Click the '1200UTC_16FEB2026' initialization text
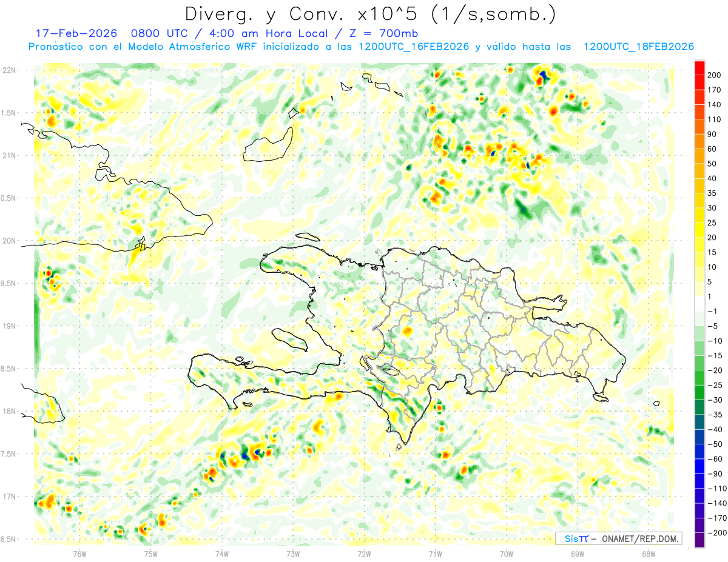 point(414,47)
